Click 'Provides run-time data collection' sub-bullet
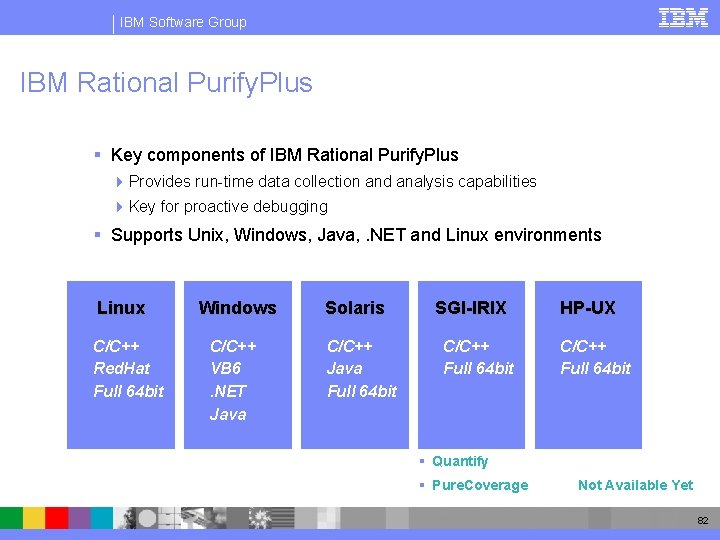720x540 pixels. tap(332, 182)
